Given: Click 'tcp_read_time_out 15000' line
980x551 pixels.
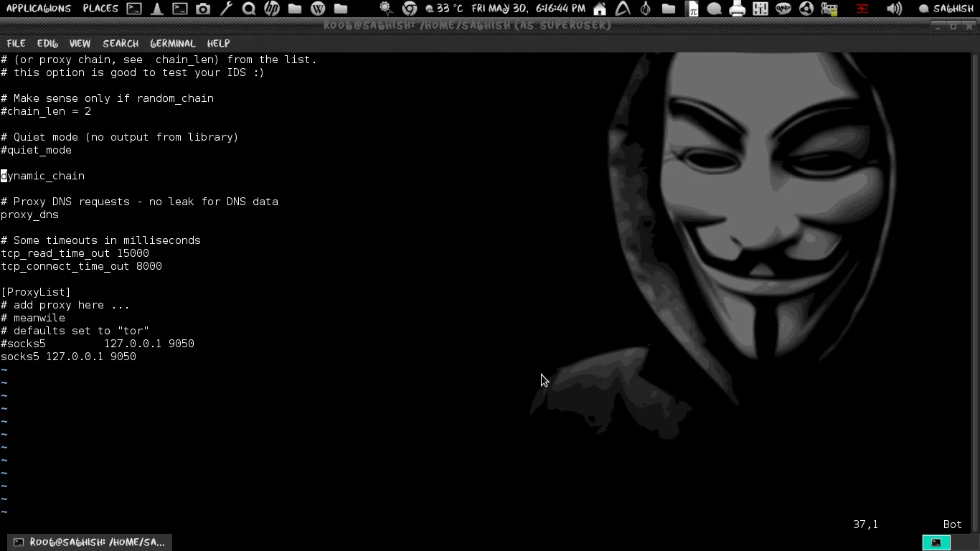Looking at the screenshot, I should (x=75, y=253).
